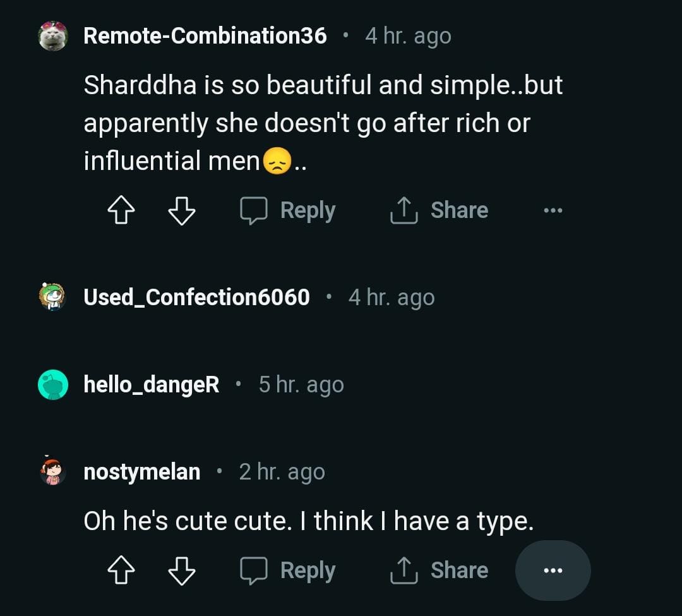Viewport: 682px width, 616px height.
Task: Reply to the Sharddha comment
Action: [288, 210]
